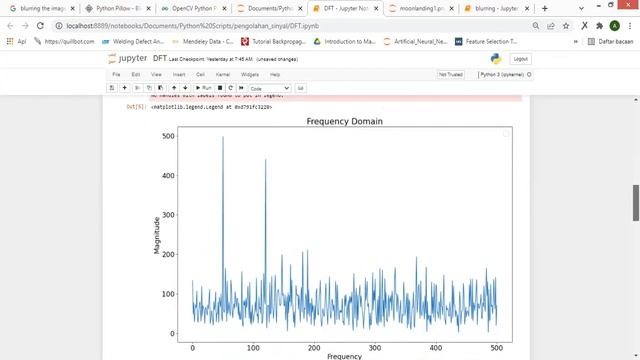This screenshot has height=360, width=640.
Task: Share this page icon in address bar
Action: pyautogui.click(x=551, y=26)
